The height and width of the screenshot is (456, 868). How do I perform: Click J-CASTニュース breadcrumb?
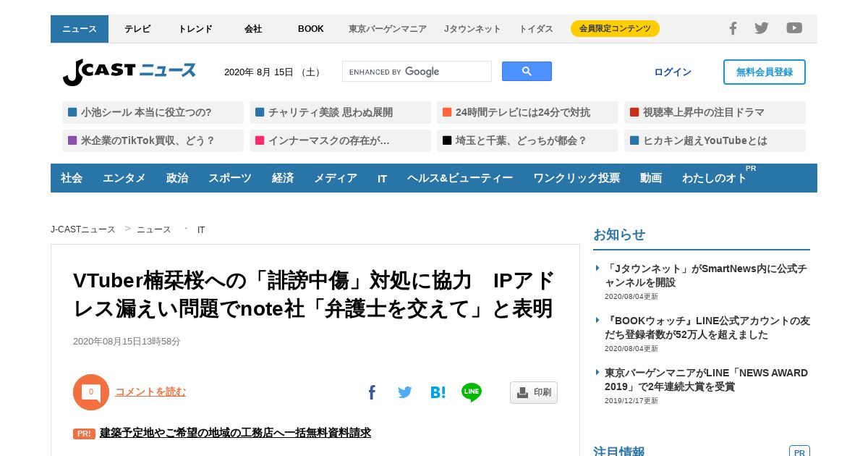click(x=83, y=229)
